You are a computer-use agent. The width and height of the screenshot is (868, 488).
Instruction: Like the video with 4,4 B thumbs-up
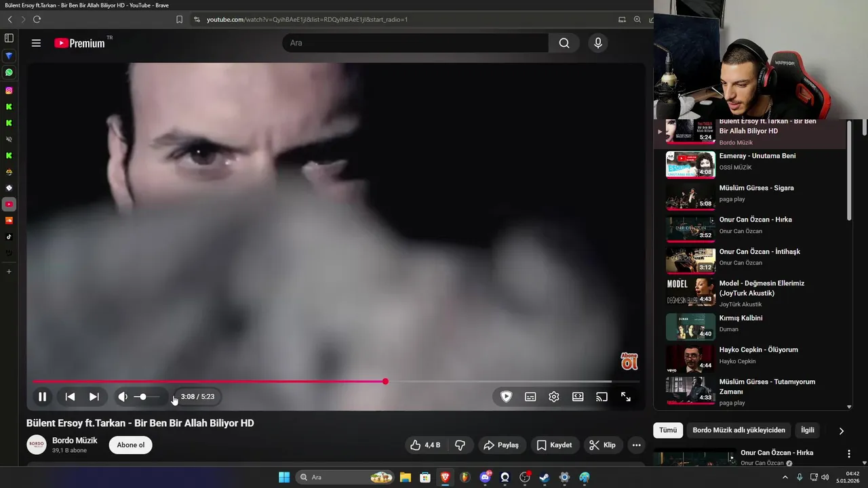click(425, 445)
